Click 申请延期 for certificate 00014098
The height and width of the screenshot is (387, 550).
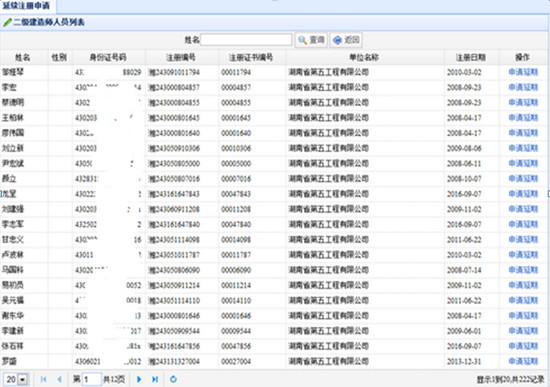click(523, 240)
